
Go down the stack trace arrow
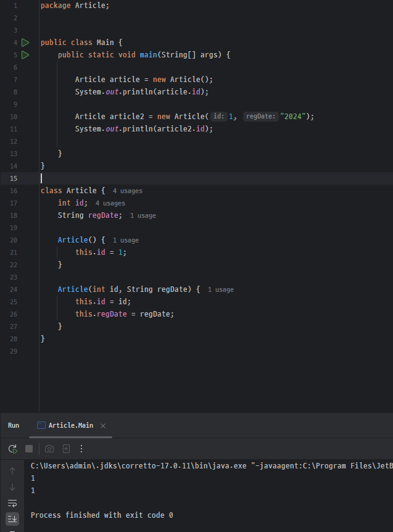(12, 487)
